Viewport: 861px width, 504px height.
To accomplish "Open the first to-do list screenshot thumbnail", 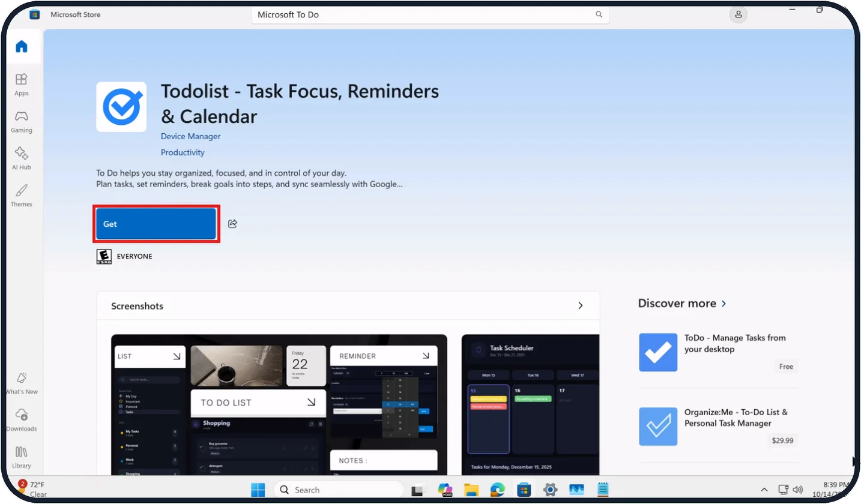I will pos(279,405).
